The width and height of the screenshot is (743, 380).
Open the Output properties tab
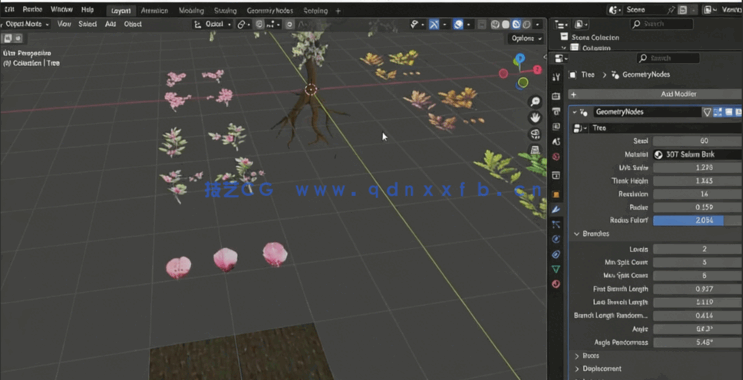[556, 111]
